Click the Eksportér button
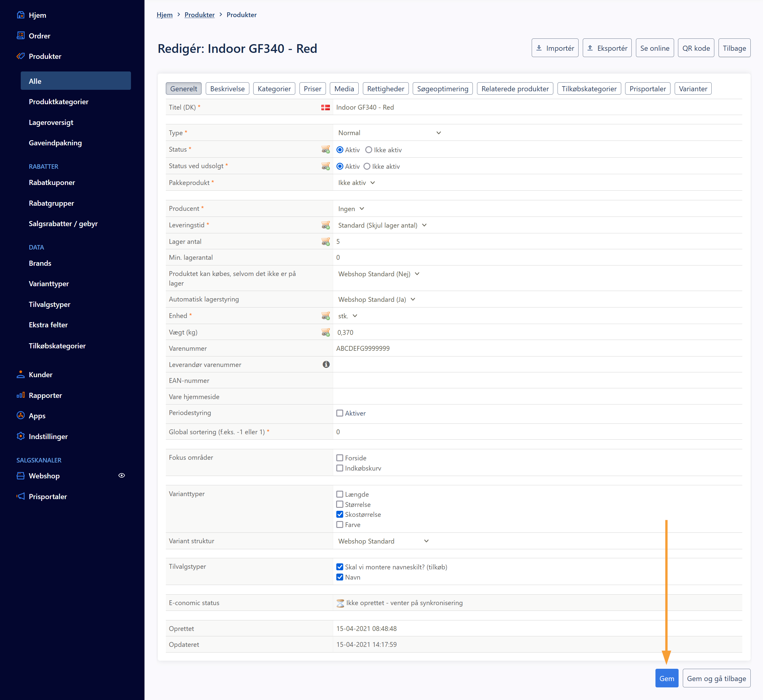The height and width of the screenshot is (700, 763). click(607, 48)
